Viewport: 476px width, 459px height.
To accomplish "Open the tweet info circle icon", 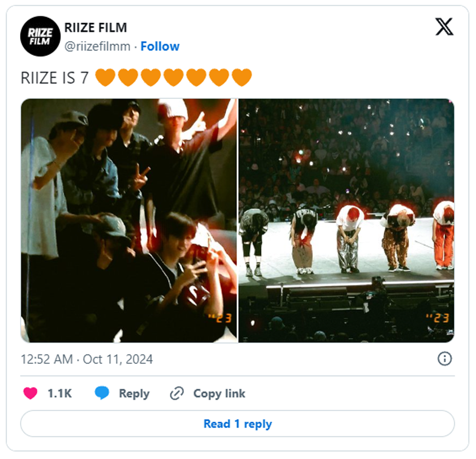I will point(445,359).
